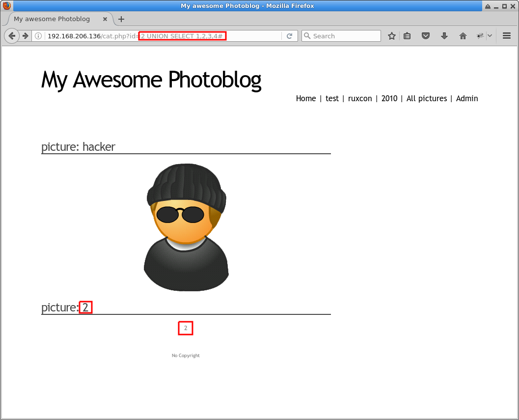
Task: Open the test category link
Action: [332, 98]
